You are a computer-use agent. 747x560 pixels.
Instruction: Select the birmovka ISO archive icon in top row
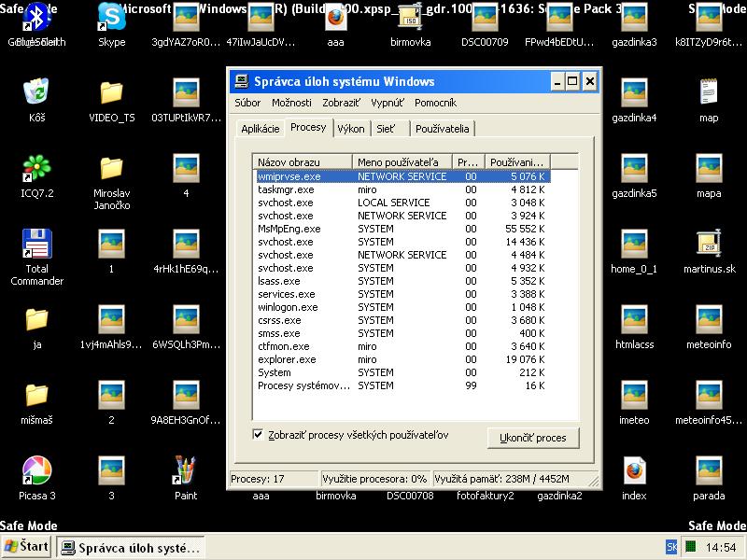(x=410, y=18)
